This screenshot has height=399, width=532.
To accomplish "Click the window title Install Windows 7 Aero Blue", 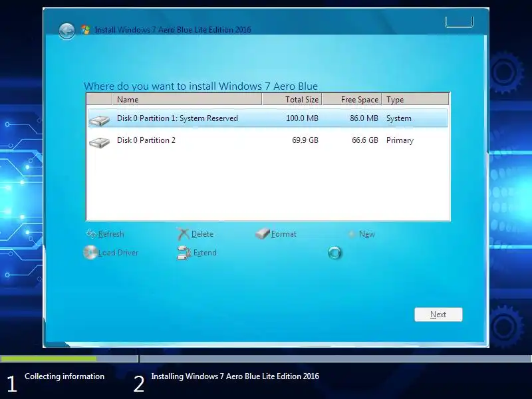I will 173,30.
